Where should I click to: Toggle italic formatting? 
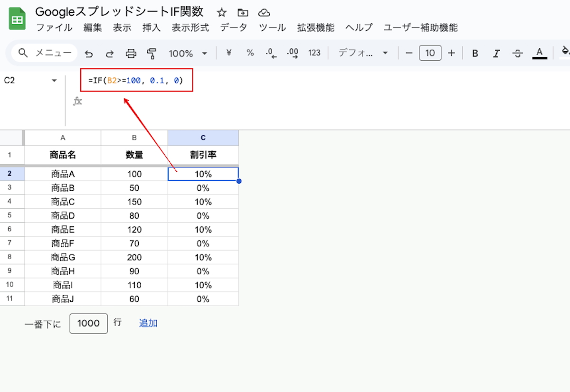496,53
